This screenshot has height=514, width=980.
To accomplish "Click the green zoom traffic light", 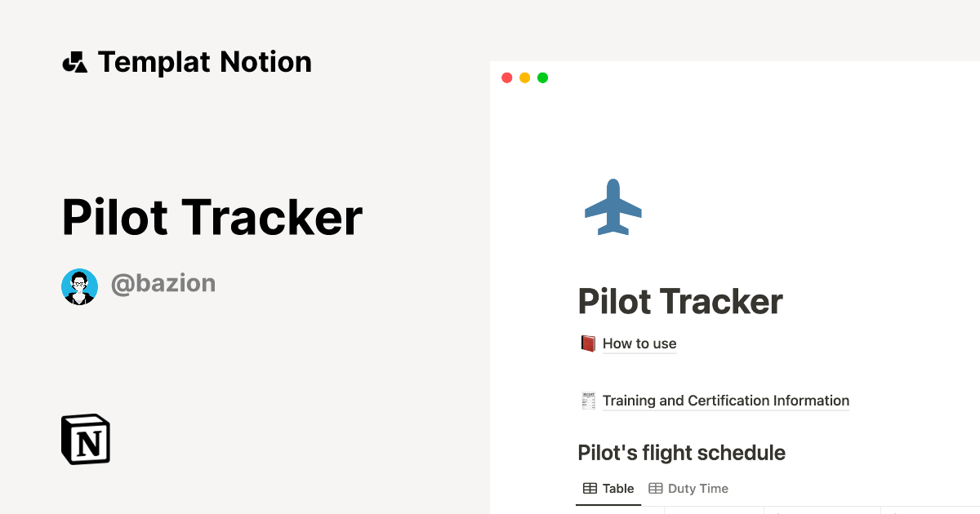I will tap(542, 78).
